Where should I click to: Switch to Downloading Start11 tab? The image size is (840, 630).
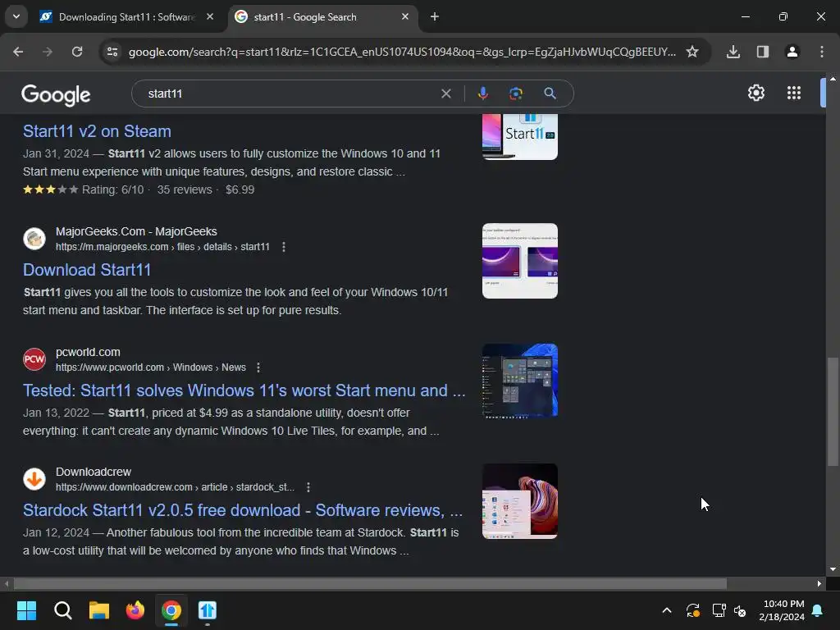click(126, 17)
